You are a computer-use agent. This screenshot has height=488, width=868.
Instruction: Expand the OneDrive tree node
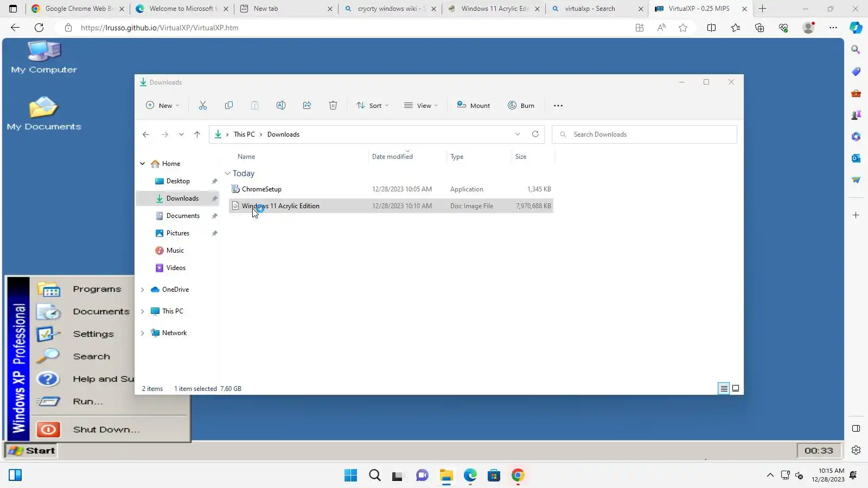click(143, 290)
